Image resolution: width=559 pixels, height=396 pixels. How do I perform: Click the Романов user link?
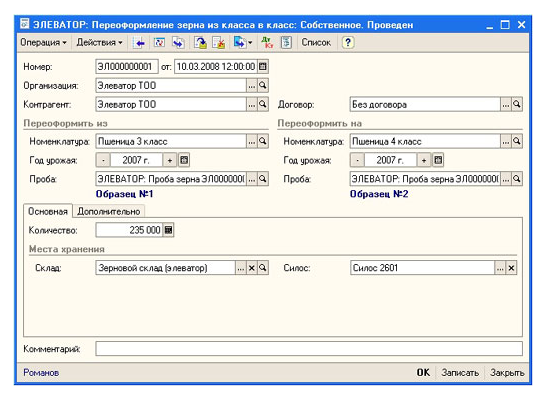coord(41,373)
